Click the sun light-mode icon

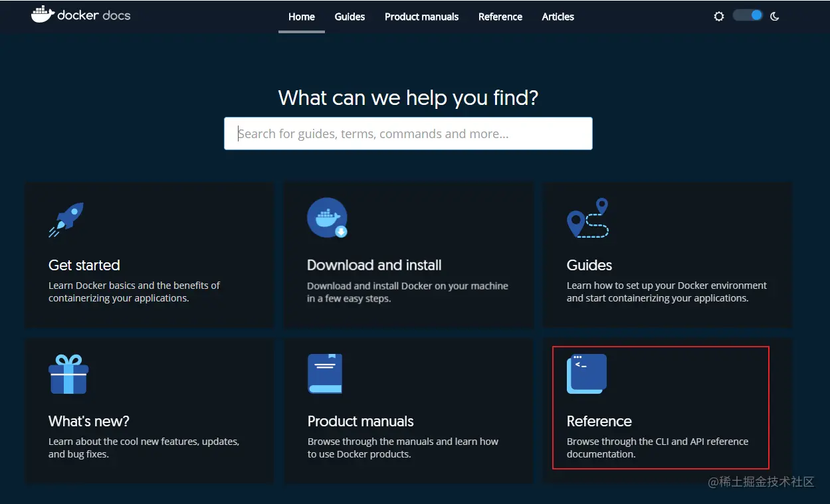[x=718, y=16]
